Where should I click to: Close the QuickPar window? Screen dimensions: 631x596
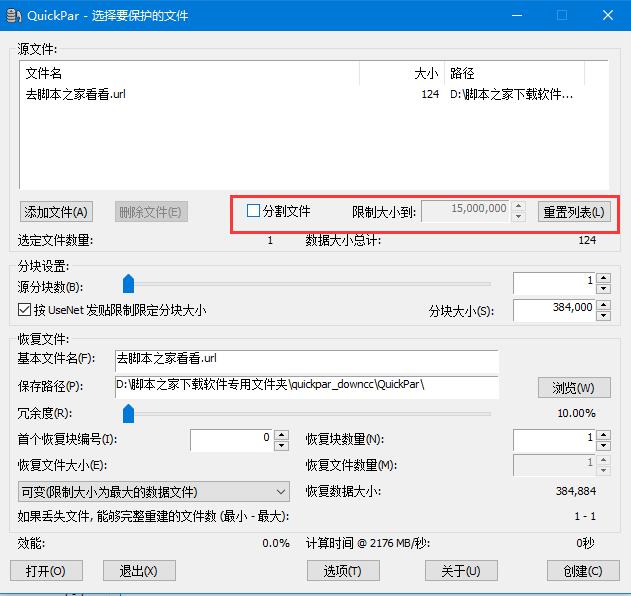click(608, 16)
